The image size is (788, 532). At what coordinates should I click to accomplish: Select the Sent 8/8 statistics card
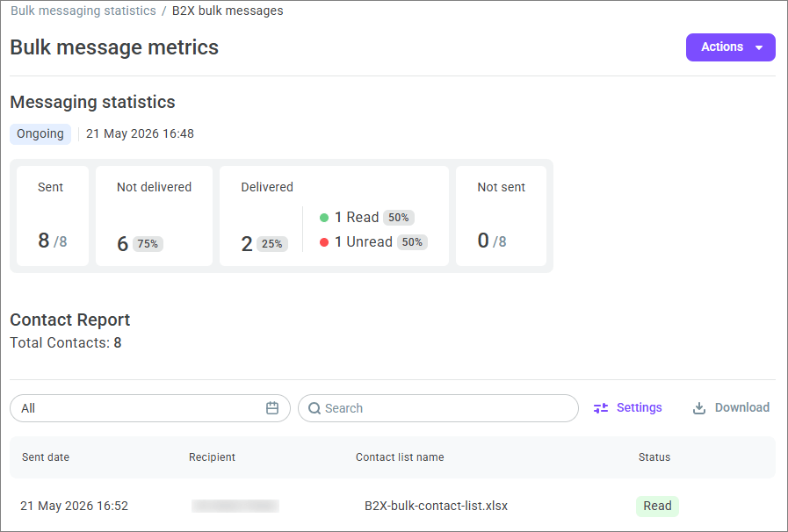[53, 216]
